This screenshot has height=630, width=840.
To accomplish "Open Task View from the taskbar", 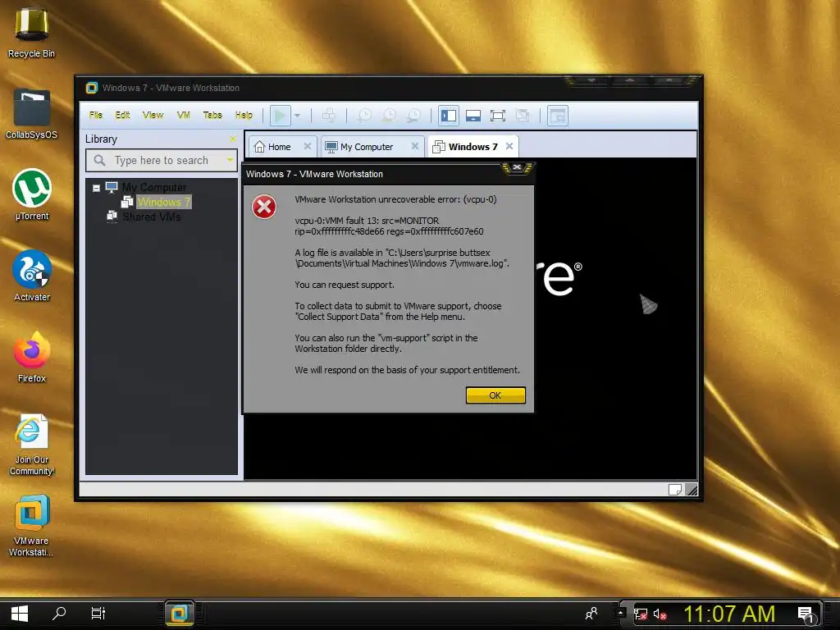I will pyautogui.click(x=98, y=614).
